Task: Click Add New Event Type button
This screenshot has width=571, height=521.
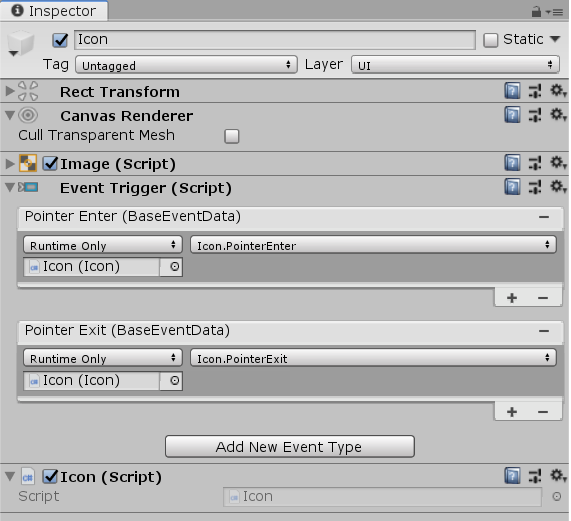Action: click(x=290, y=447)
